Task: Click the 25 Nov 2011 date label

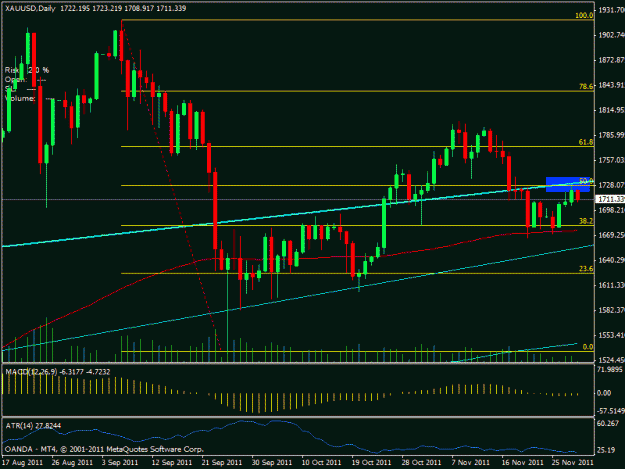Action: [x=572, y=462]
